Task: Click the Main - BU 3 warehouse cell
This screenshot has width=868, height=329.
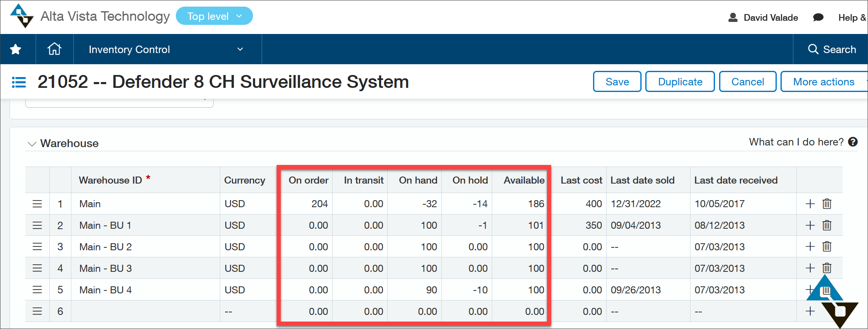Action: [x=146, y=269]
